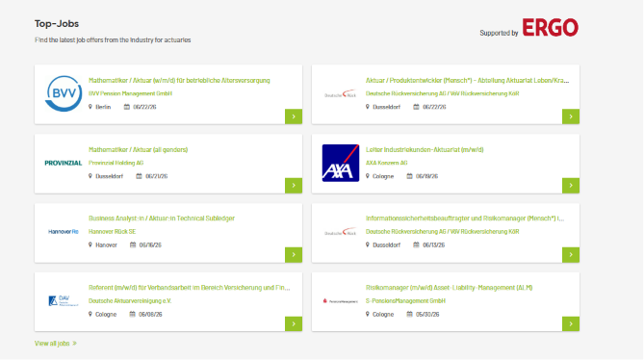Open Aktuar / Produktentwickler job title

(468, 81)
